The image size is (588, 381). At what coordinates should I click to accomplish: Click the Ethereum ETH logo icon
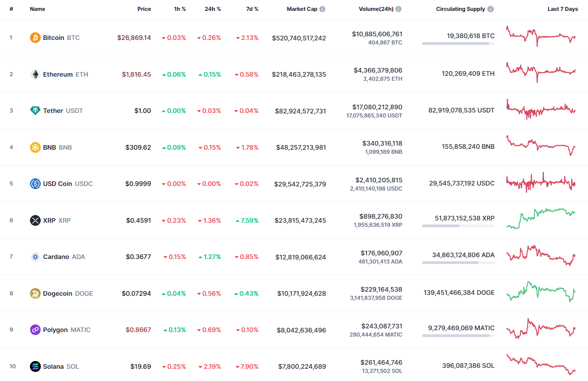click(34, 74)
